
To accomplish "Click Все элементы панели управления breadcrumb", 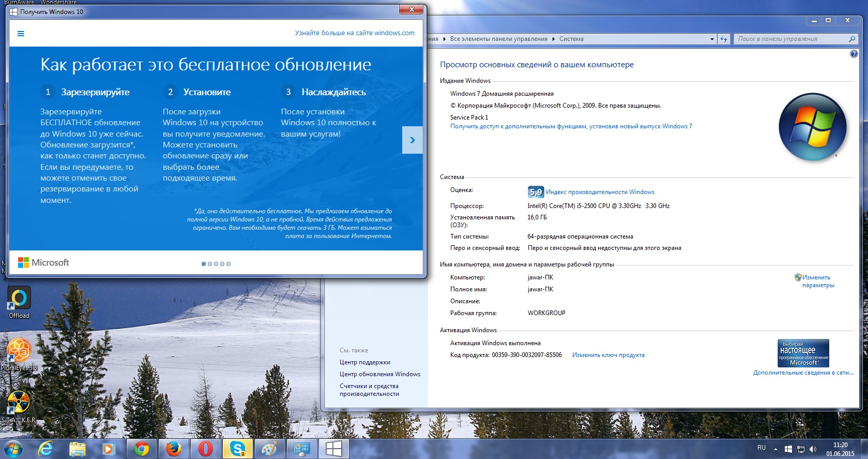I will pyautogui.click(x=498, y=39).
